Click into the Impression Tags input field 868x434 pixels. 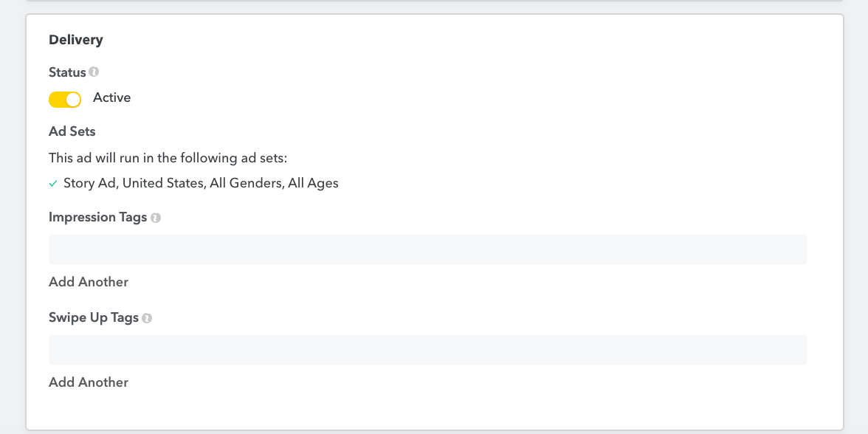click(427, 249)
